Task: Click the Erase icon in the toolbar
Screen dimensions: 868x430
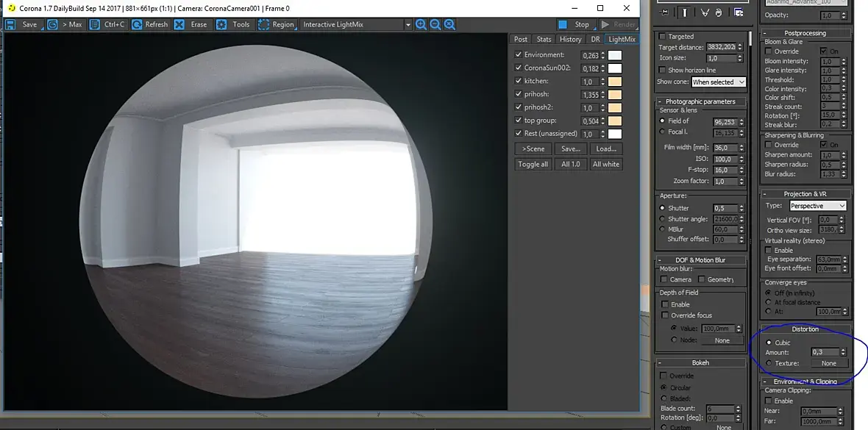Action: pyautogui.click(x=179, y=24)
